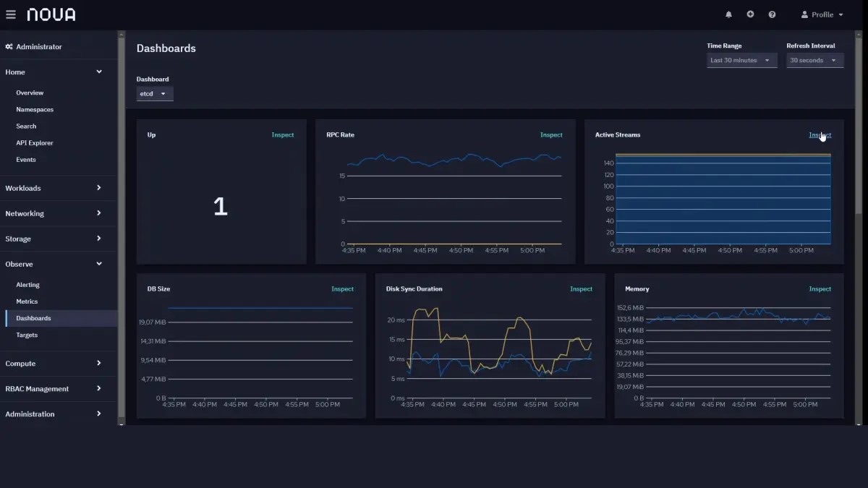Viewport: 868px width, 488px height.
Task: Click the plus import icon
Action: (x=750, y=14)
